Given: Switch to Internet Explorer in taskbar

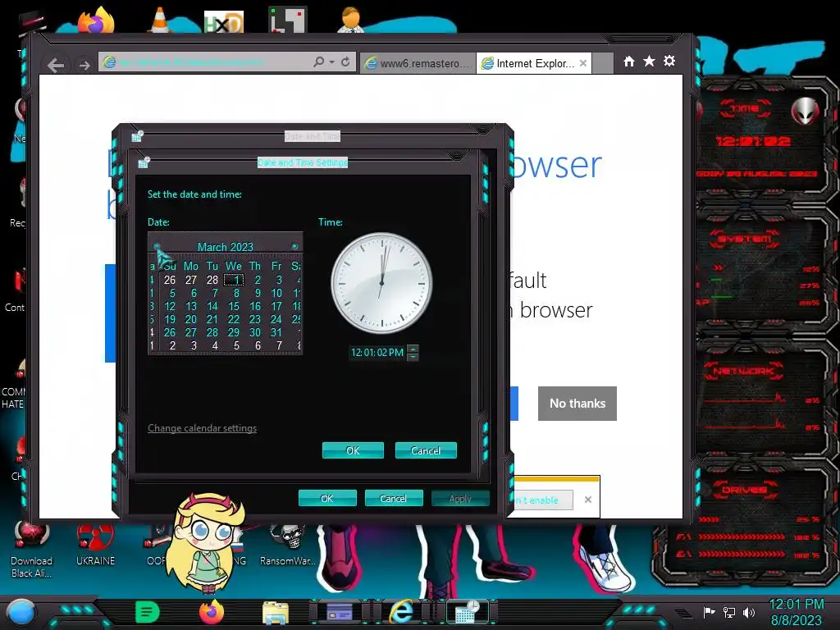Looking at the screenshot, I should point(401,612).
